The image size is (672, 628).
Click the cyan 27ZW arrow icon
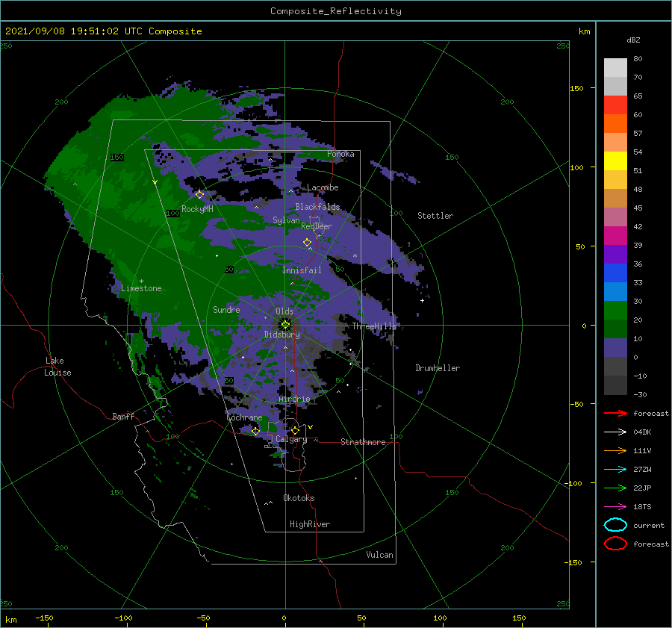click(x=615, y=470)
